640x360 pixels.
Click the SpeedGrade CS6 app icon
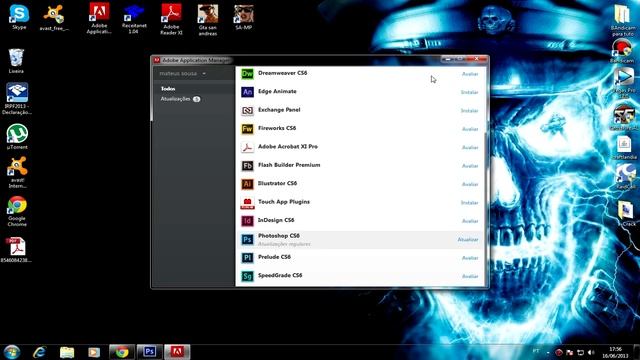(x=247, y=276)
